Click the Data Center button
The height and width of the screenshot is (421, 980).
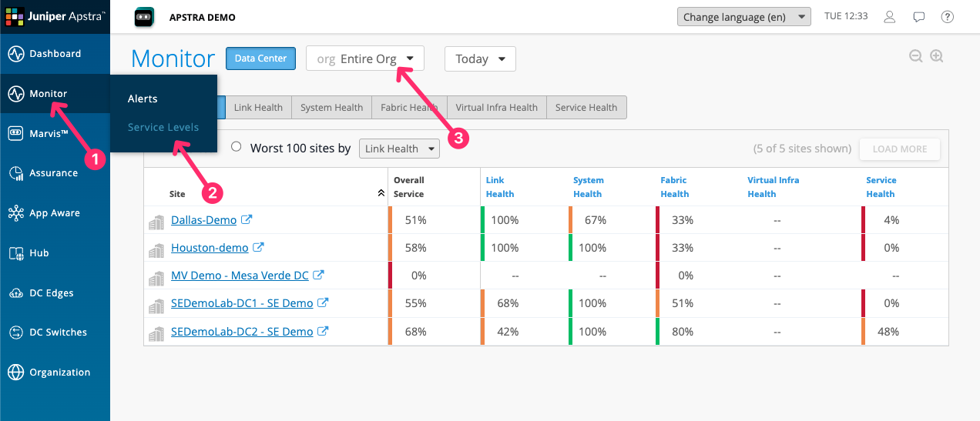260,58
